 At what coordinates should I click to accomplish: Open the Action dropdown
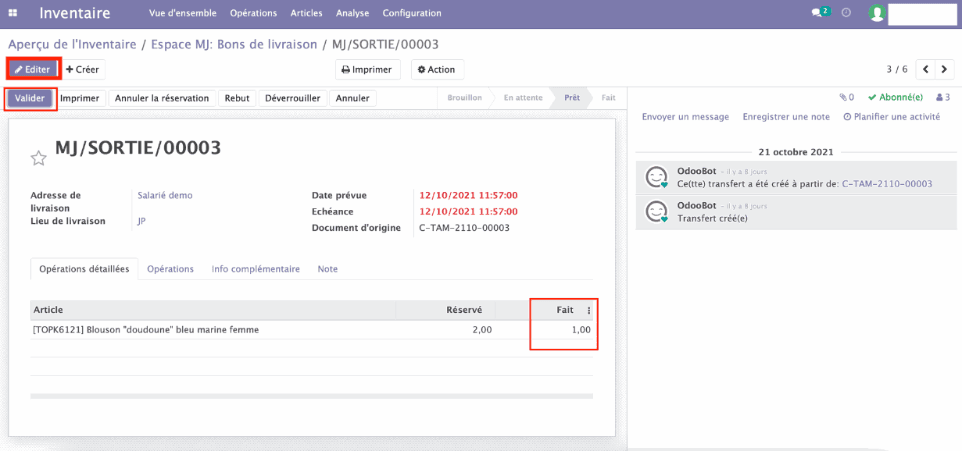click(437, 69)
